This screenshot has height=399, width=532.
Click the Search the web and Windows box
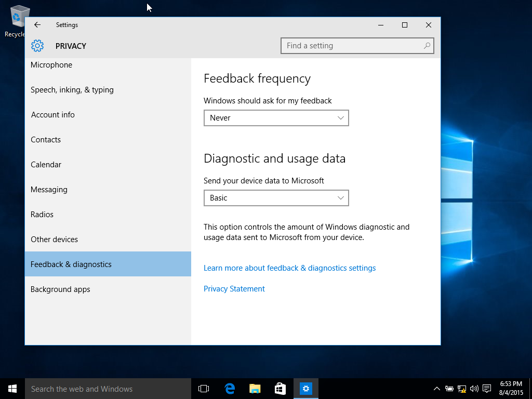pyautogui.click(x=108, y=389)
